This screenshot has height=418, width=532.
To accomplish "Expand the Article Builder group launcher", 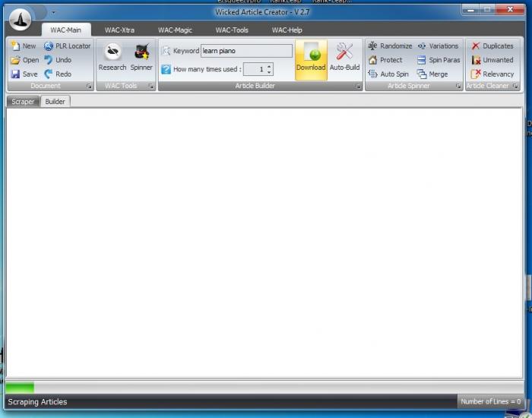I will 358,86.
